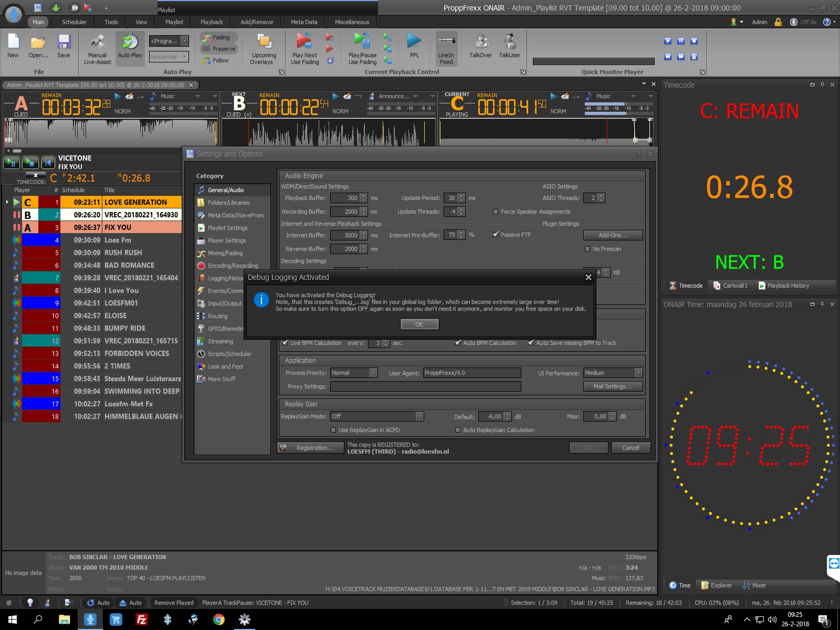Pause the Quick Monitor Player

coord(681,41)
